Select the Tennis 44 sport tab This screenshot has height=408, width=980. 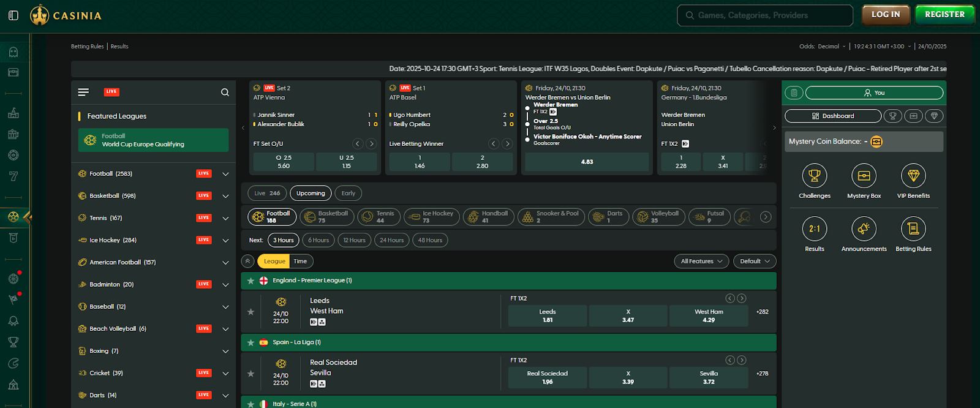(x=379, y=217)
